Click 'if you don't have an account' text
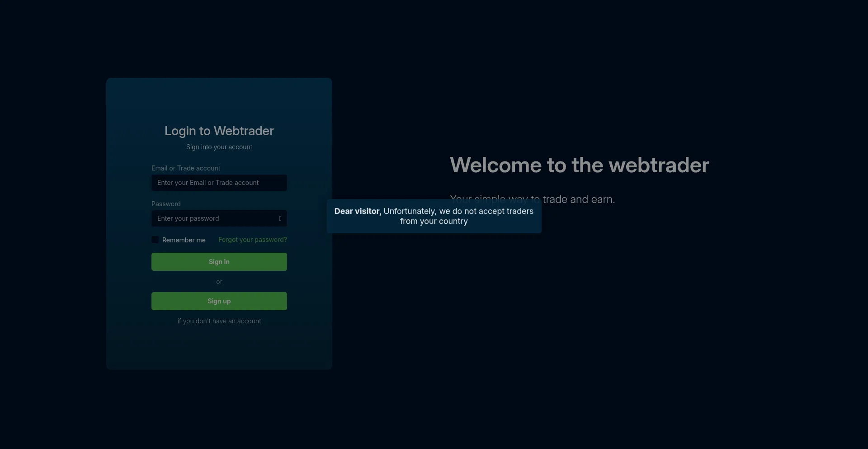The image size is (868, 449). coord(219,321)
